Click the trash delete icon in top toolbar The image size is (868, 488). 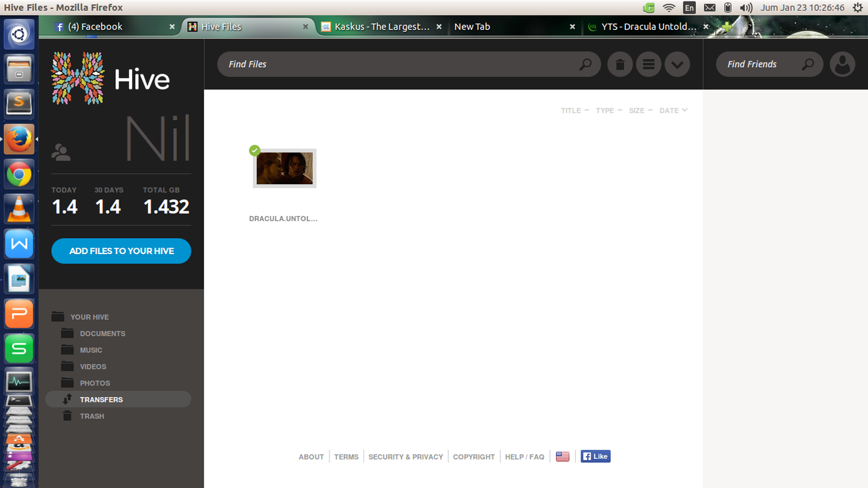point(620,64)
